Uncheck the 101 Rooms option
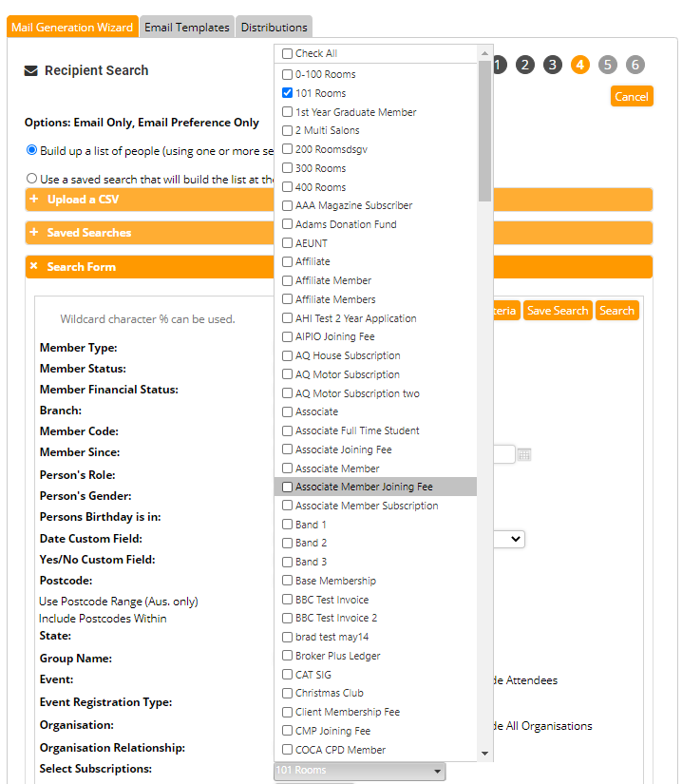Viewport: 682px width, 784px height. point(288,93)
